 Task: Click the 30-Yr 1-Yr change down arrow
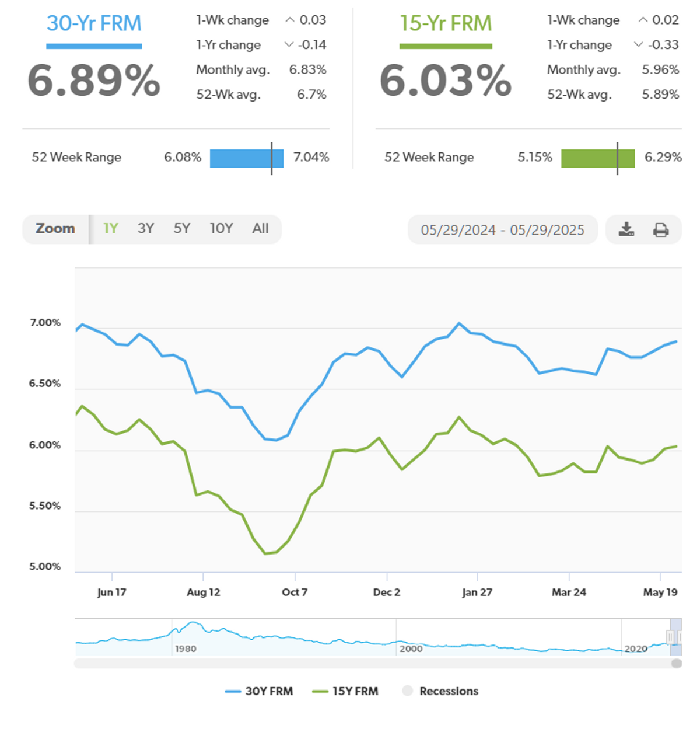[289, 45]
